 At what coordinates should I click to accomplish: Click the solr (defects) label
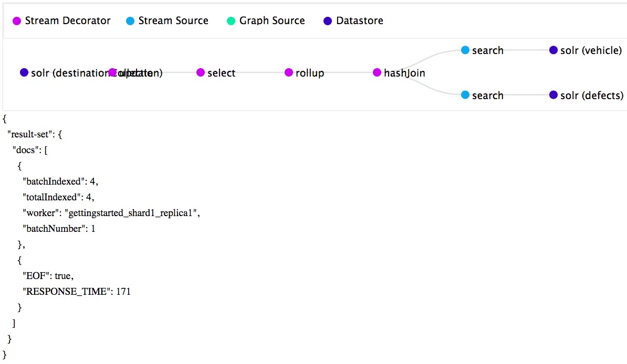592,95
